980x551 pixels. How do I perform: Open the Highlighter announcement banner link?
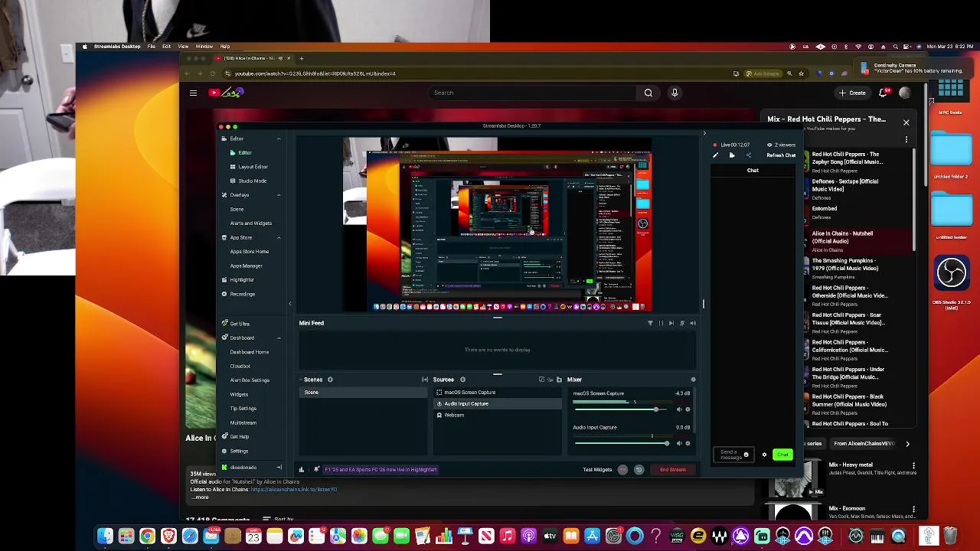click(381, 470)
